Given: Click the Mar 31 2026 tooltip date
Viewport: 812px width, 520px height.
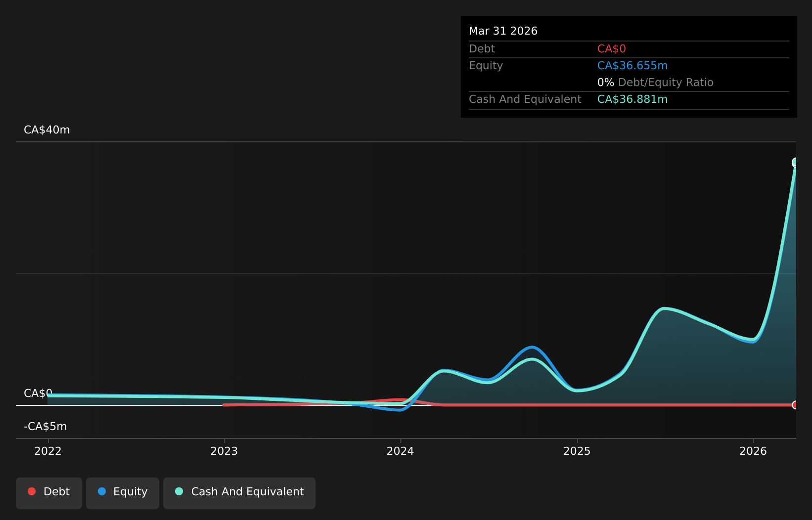Looking at the screenshot, I should click(x=503, y=31).
